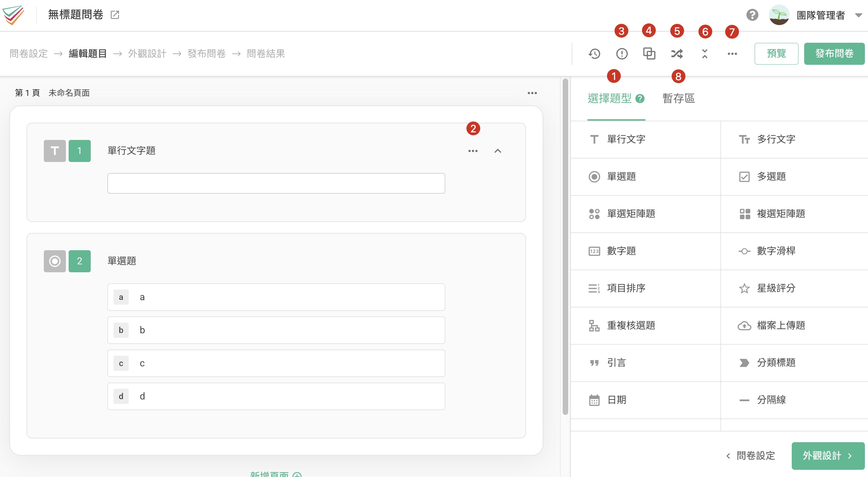Collapse the 單行文字題 question card

tap(497, 151)
